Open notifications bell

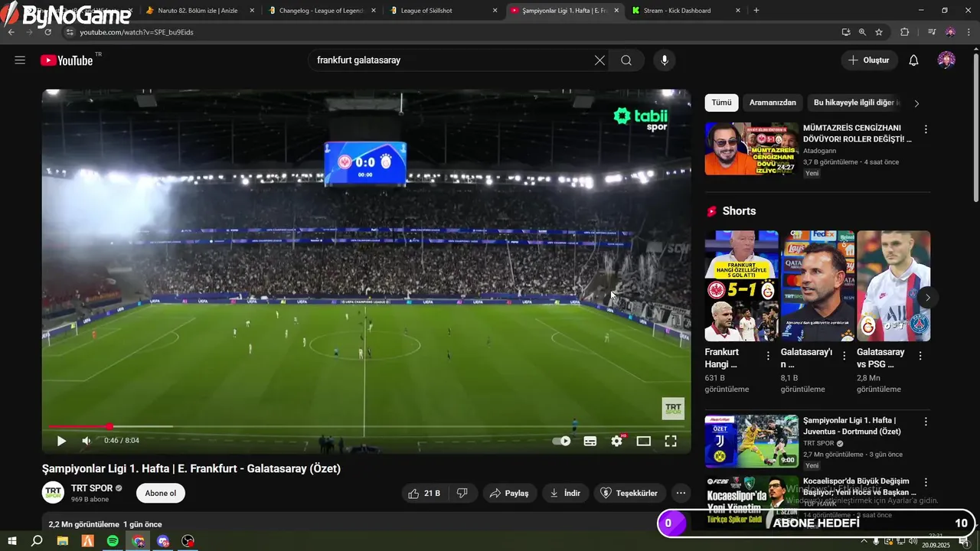pyautogui.click(x=913, y=60)
